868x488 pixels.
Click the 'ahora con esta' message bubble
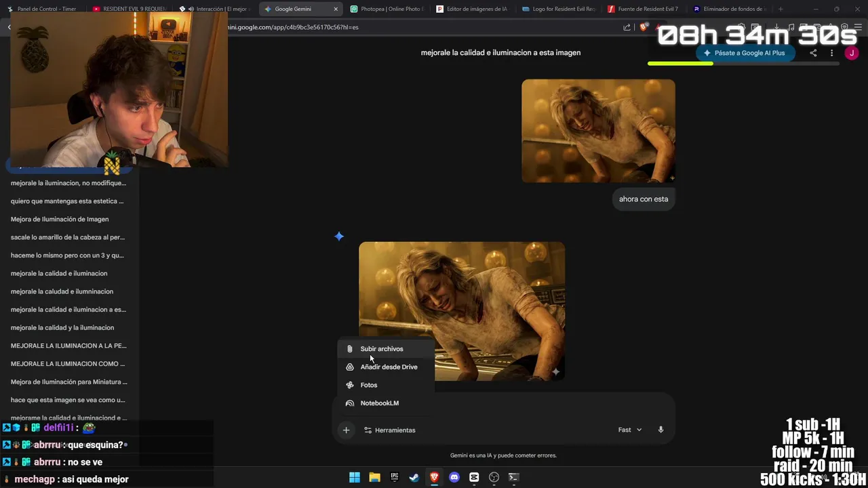(644, 199)
